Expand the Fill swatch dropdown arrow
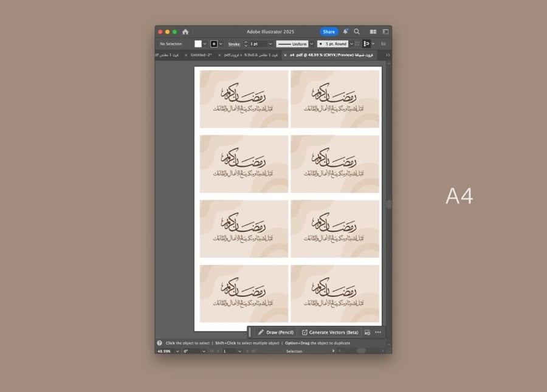 click(205, 44)
